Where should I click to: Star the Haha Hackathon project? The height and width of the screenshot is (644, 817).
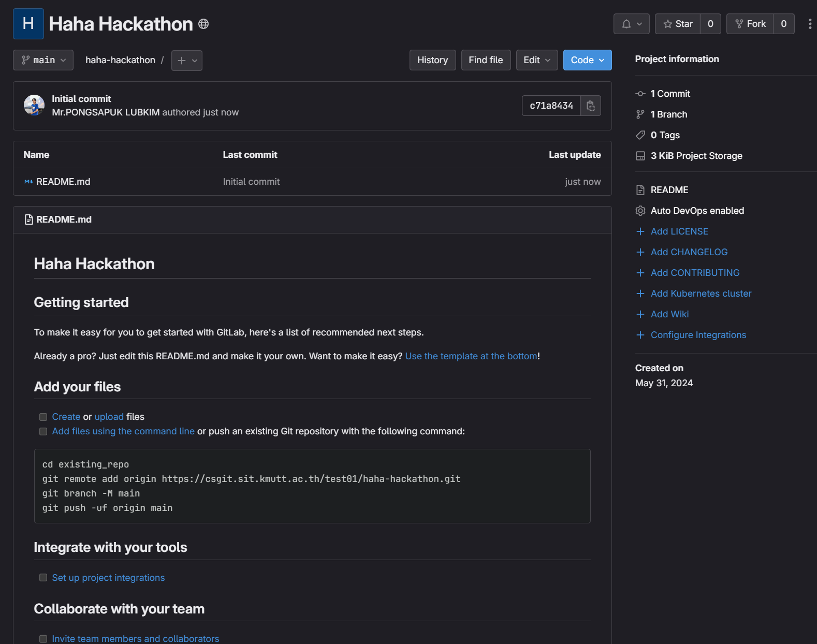pyautogui.click(x=678, y=24)
